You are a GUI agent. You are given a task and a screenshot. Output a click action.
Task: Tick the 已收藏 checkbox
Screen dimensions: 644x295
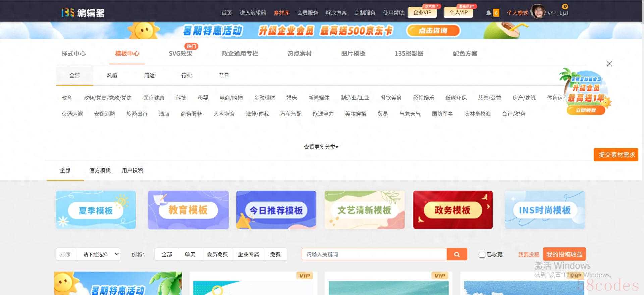click(x=482, y=255)
